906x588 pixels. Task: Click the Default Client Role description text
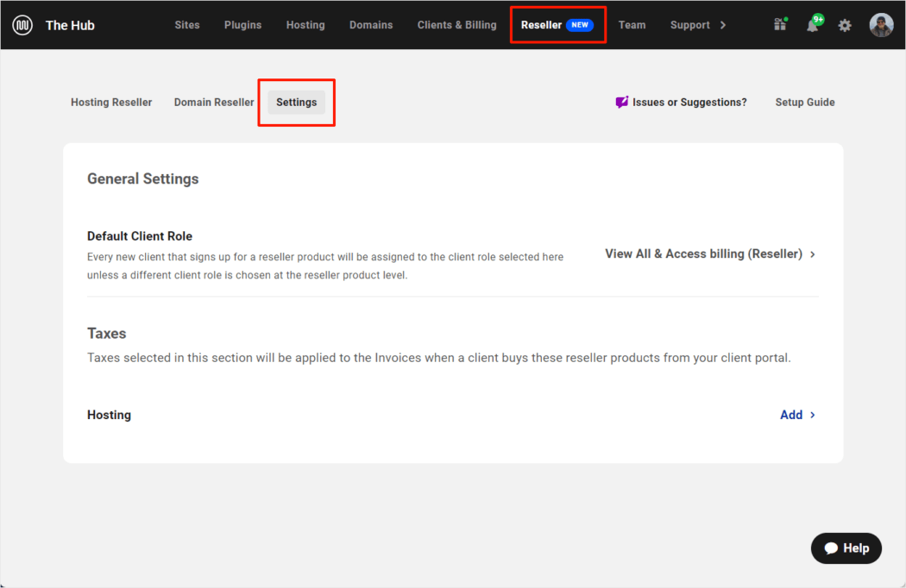(x=325, y=266)
